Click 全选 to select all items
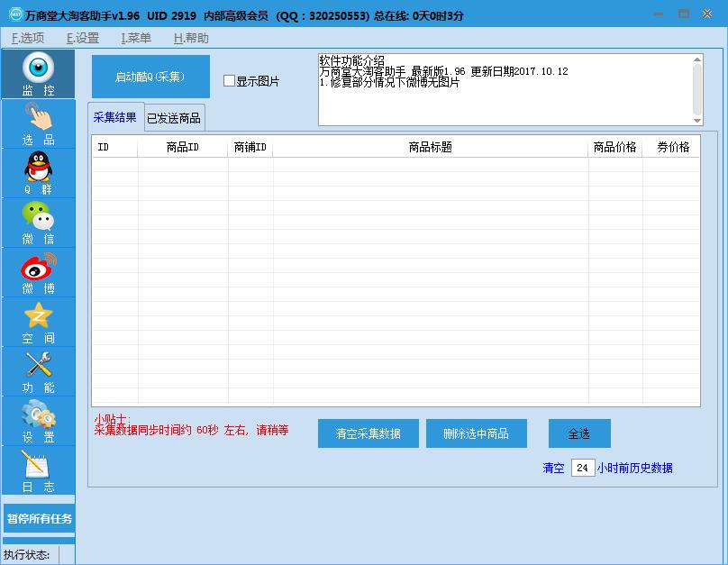The image size is (728, 565). tap(579, 433)
